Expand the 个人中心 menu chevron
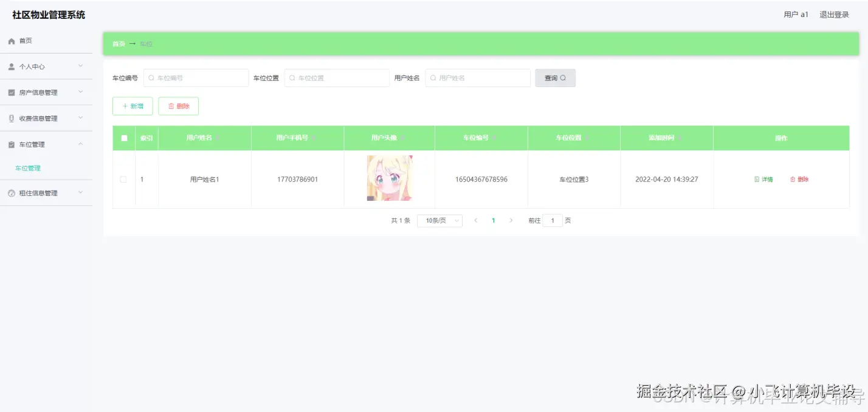868x412 pixels. (x=81, y=66)
